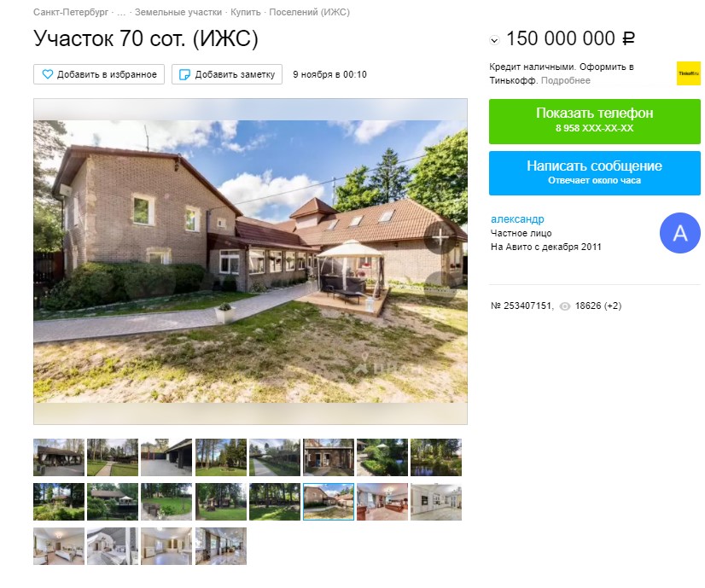This screenshot has height=588, width=705.
Task: Click the views eye icon near 18626
Action: pyautogui.click(x=565, y=306)
